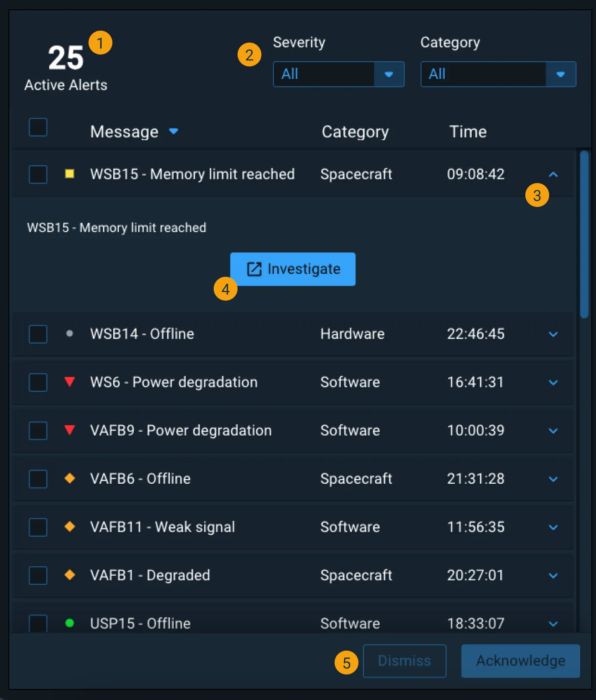Click the 18:33:07 time value
The height and width of the screenshot is (700, 596).
(476, 623)
